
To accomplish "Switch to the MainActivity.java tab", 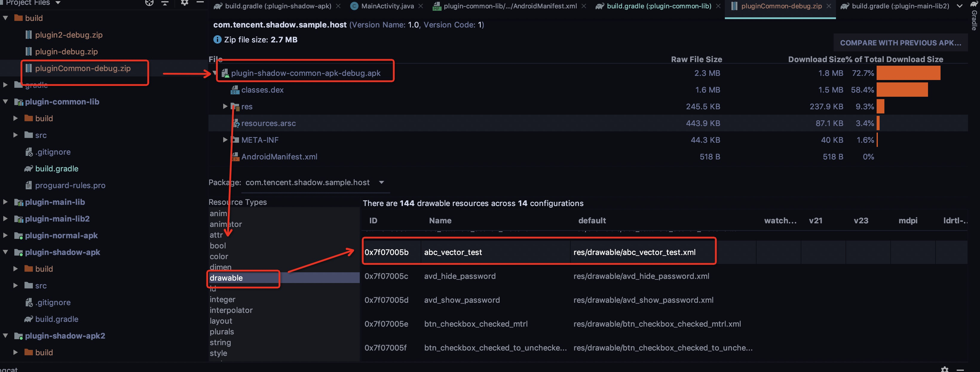I will coord(385,6).
